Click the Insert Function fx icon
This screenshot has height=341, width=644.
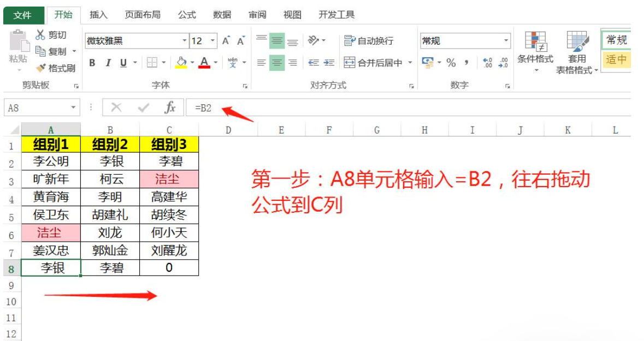[x=170, y=107]
